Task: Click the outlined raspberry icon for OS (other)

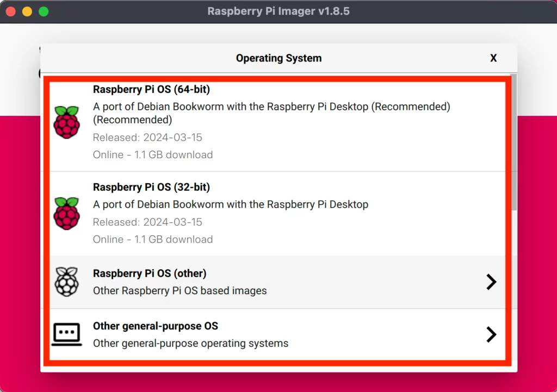Action: tap(66, 282)
